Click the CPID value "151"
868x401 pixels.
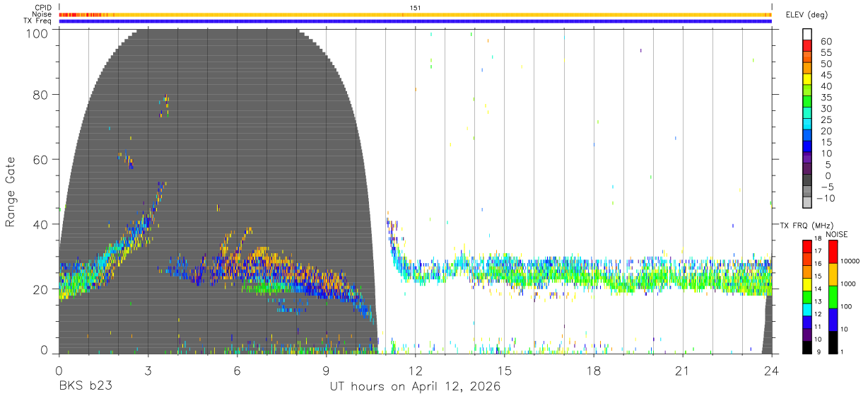tap(416, 8)
